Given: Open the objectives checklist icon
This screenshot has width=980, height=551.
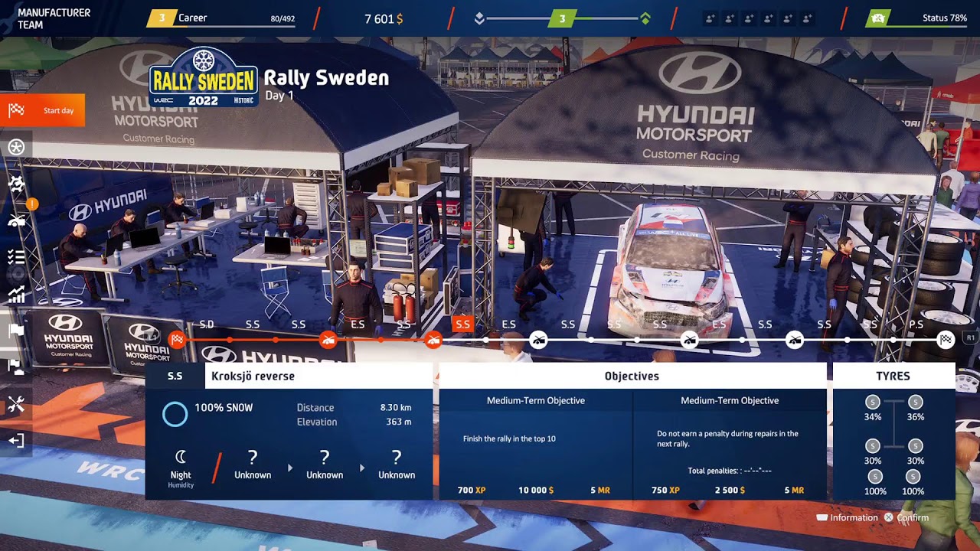Looking at the screenshot, I should click(x=16, y=257).
